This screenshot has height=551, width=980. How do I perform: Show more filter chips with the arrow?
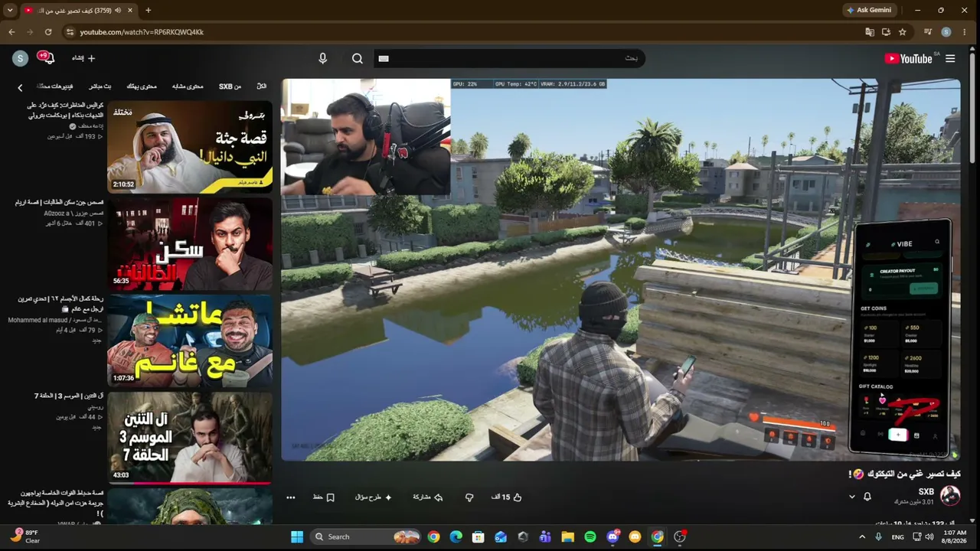tap(20, 87)
